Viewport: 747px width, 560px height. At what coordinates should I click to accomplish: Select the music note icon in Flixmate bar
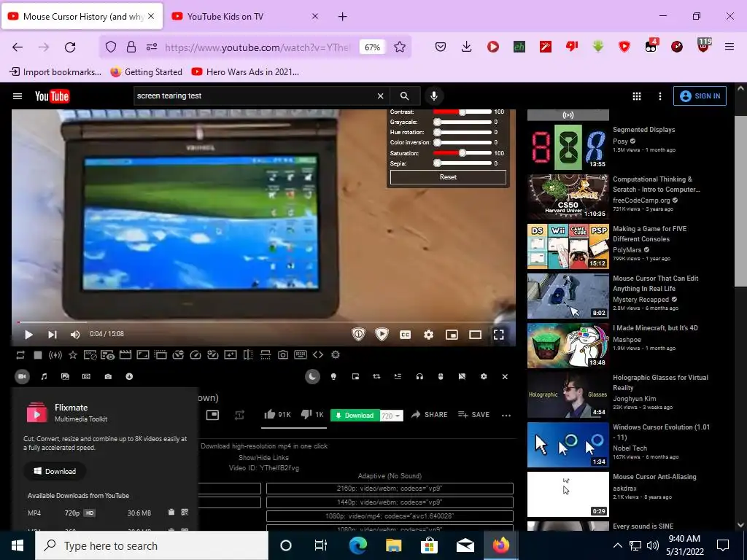(44, 377)
